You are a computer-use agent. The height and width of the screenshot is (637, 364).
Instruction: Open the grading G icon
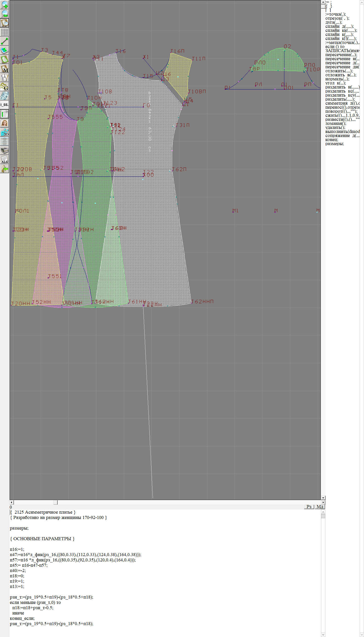tap(5, 87)
